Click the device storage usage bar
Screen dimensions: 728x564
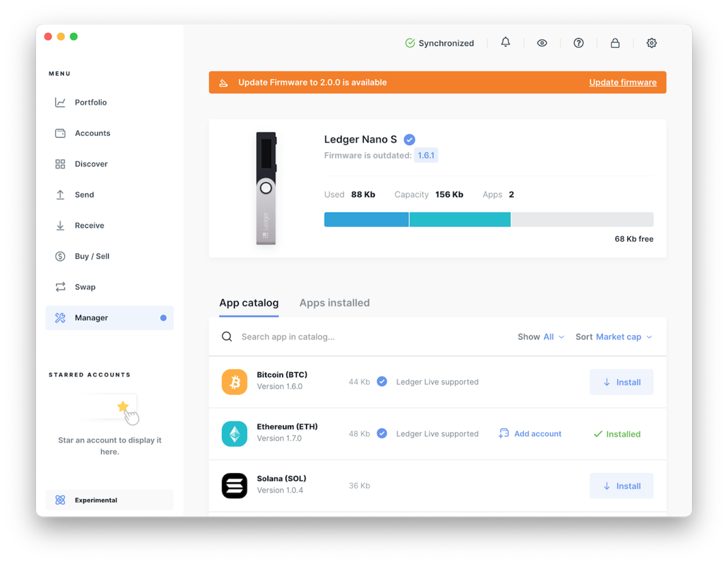coord(489,219)
